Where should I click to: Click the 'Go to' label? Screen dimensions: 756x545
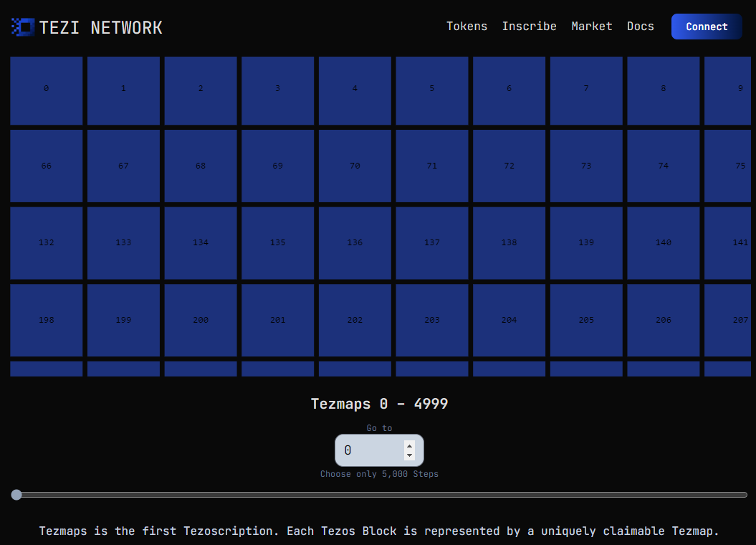[x=380, y=428]
